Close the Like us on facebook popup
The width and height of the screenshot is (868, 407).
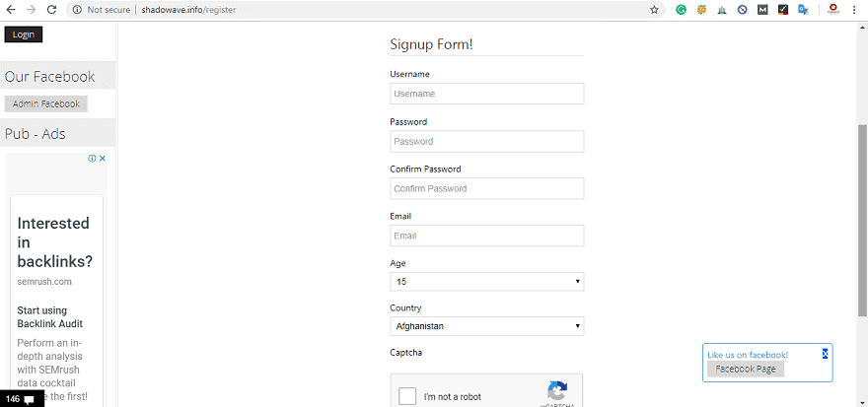tap(825, 354)
